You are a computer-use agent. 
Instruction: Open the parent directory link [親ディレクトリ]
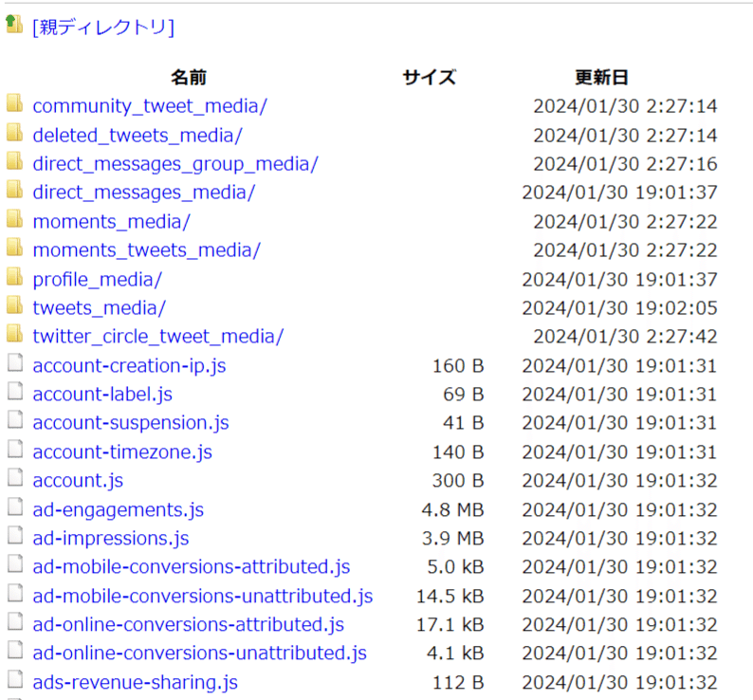coord(103,27)
